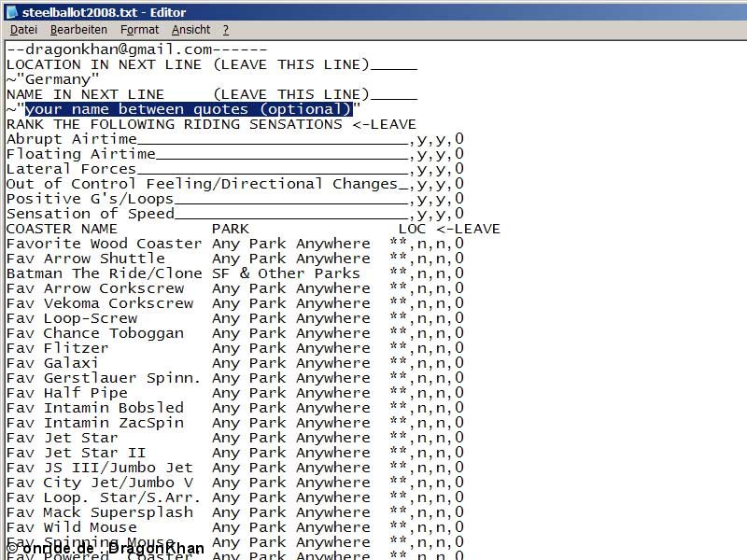
Task: Click the 'Fav Mack Supersplash' row
Action: click(x=235, y=511)
